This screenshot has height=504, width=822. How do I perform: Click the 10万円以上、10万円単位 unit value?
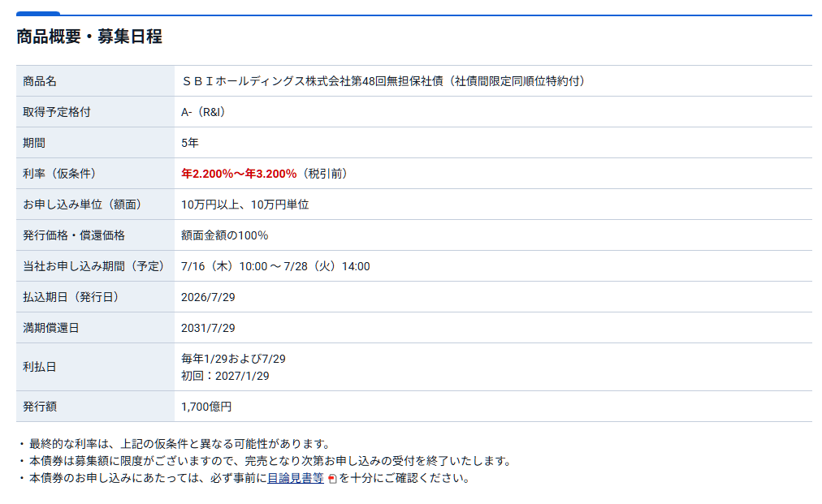(x=244, y=205)
